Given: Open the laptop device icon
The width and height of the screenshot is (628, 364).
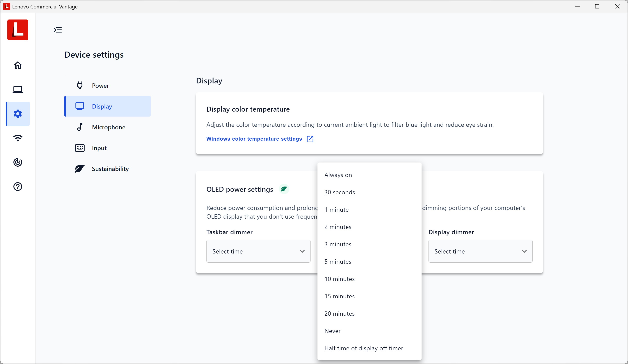Looking at the screenshot, I should coord(18,89).
